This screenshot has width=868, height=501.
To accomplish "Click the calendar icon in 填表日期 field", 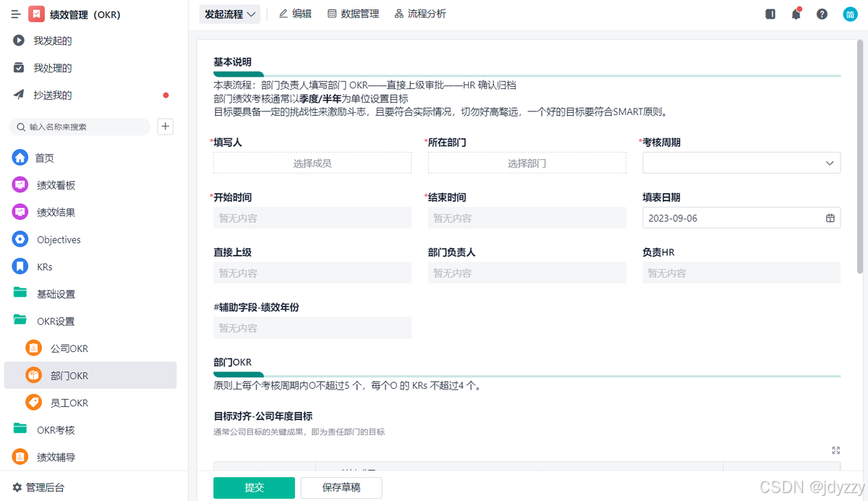I will pyautogui.click(x=830, y=218).
